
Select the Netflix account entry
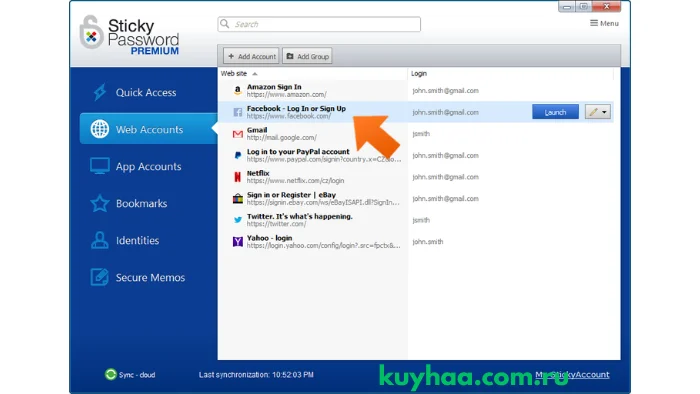coord(415,177)
